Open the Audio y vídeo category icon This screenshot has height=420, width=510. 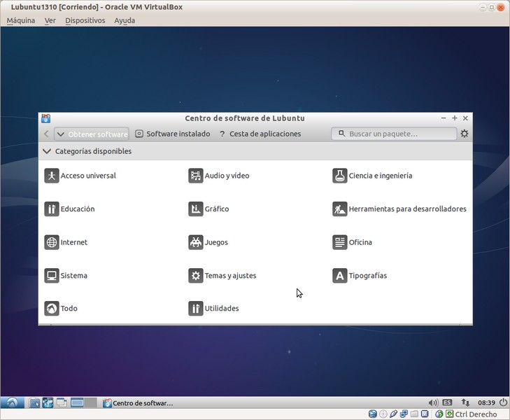click(x=195, y=176)
